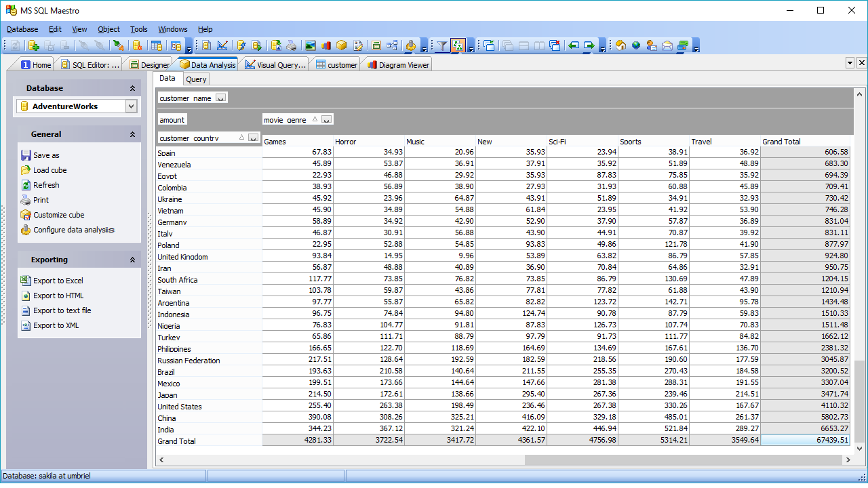Click the green back arrow toolbar icon

coord(574,45)
